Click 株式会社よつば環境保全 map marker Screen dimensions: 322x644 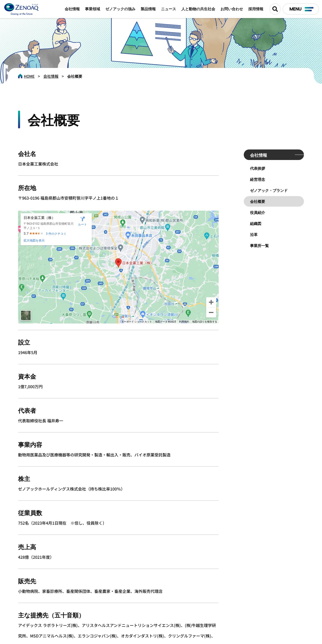120,248
